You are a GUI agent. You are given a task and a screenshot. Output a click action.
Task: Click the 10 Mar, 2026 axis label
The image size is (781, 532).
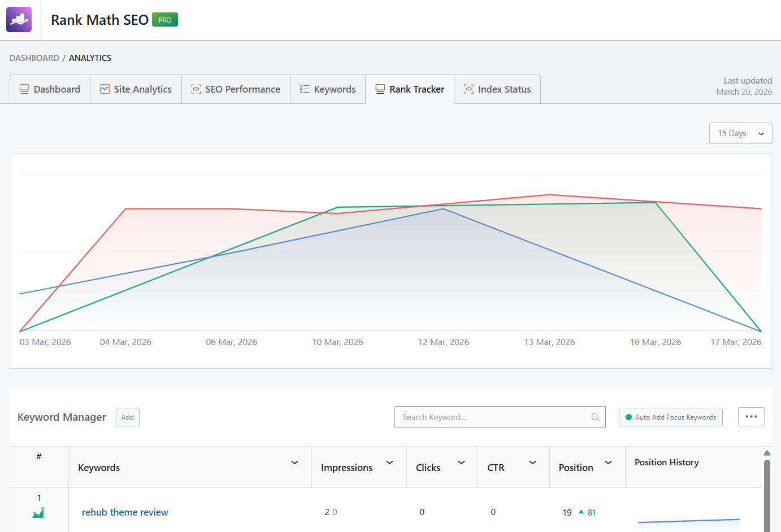coord(338,342)
